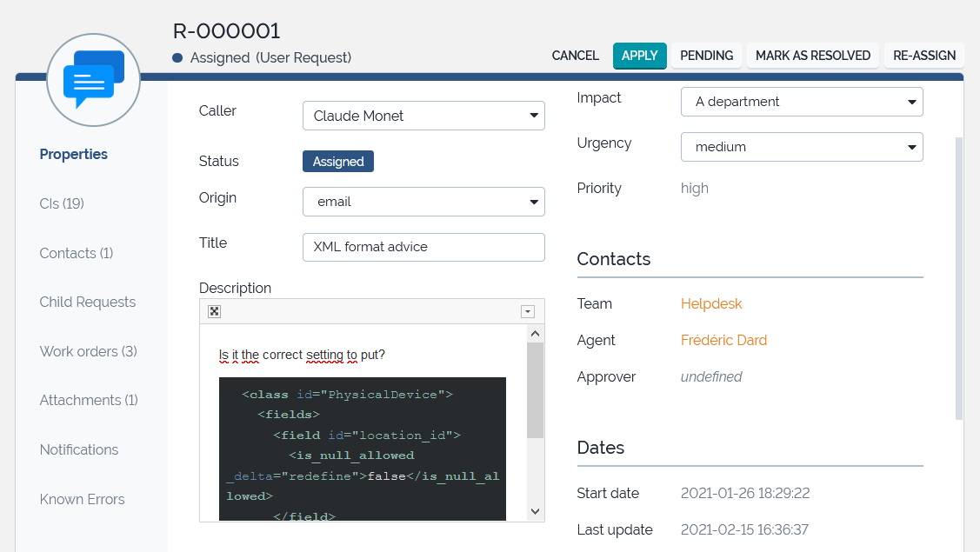Open the Caller dropdown
Image resolution: width=980 pixels, height=552 pixels.
(x=423, y=116)
